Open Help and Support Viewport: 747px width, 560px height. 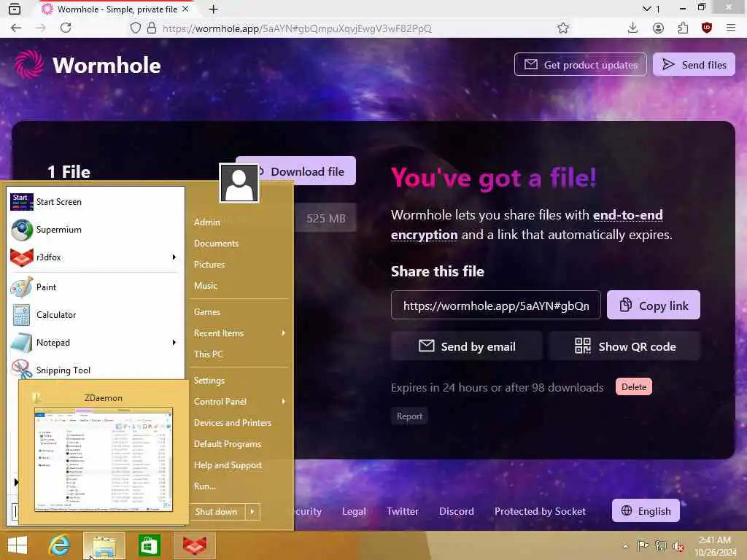[x=228, y=465]
